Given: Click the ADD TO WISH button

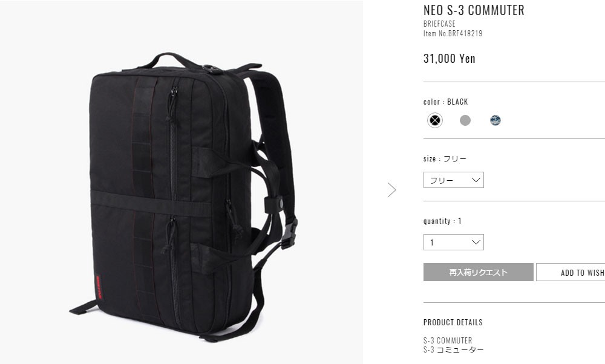Looking at the screenshot, I should click(x=571, y=272).
